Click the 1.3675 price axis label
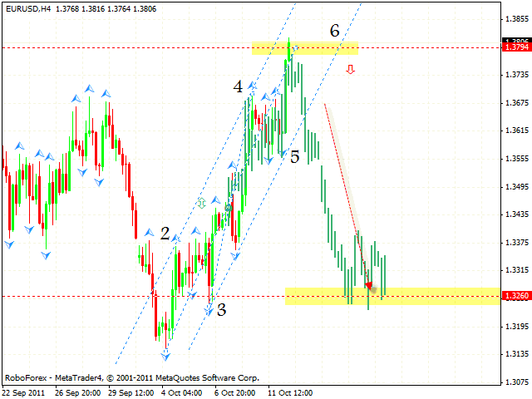Screen dimensions: 532x399 pyautogui.click(x=517, y=103)
